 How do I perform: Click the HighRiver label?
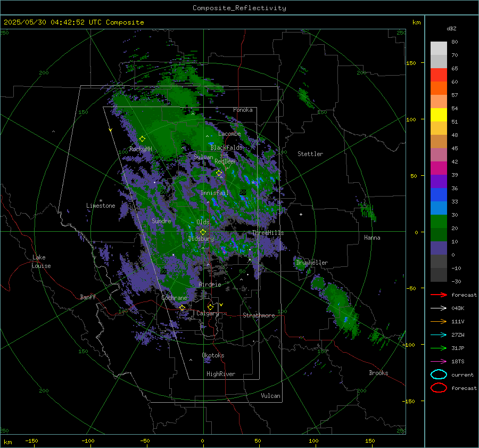(x=221, y=374)
